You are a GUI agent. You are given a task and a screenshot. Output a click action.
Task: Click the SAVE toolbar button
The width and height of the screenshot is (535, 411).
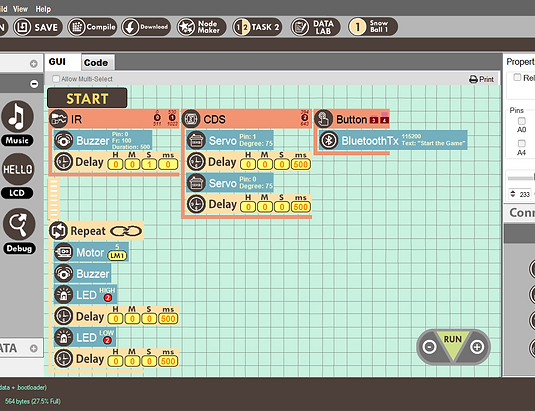coord(38,27)
